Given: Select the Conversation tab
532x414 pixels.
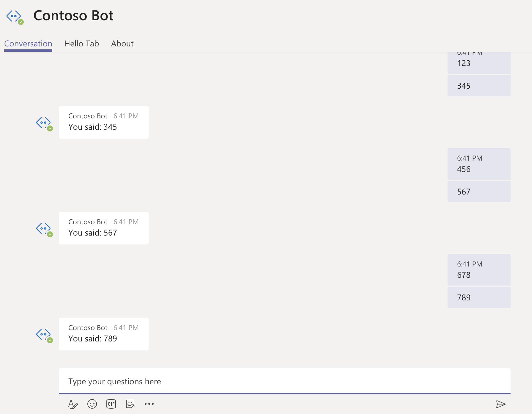Looking at the screenshot, I should tap(28, 43).
